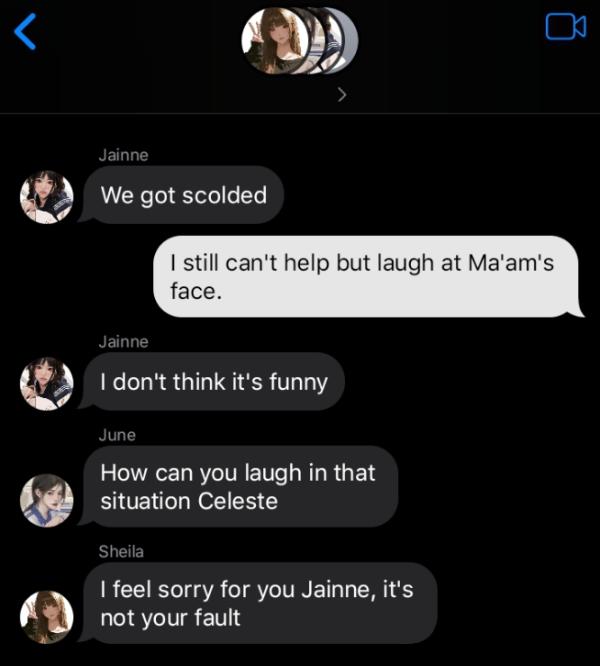The image size is (600, 666).
Task: Tap Sheila's profile avatar
Action: pyautogui.click(x=47, y=616)
